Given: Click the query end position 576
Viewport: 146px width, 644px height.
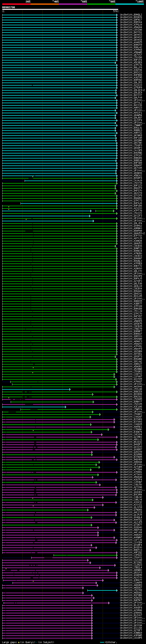Looking at the screenshot, I should tap(115, 11).
